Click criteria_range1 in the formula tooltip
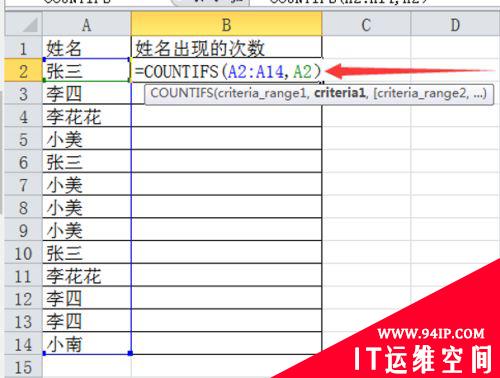This screenshot has width=500, height=378. [x=261, y=93]
